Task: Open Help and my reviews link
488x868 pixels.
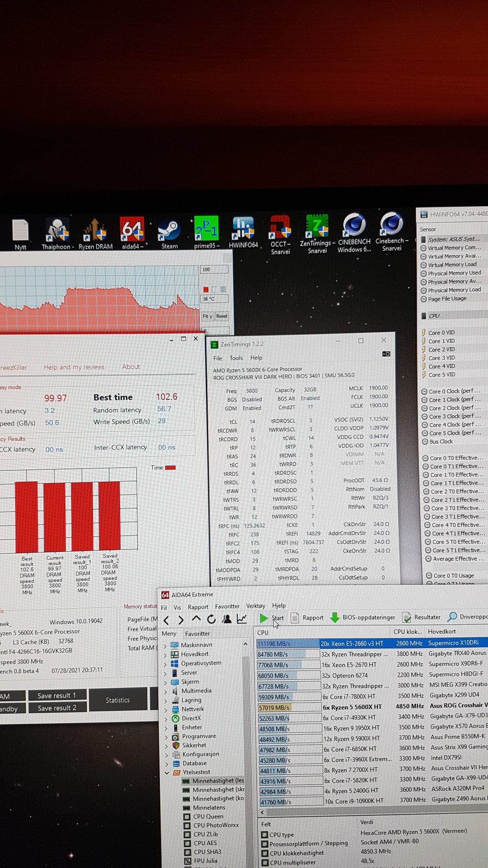Action: [74, 367]
